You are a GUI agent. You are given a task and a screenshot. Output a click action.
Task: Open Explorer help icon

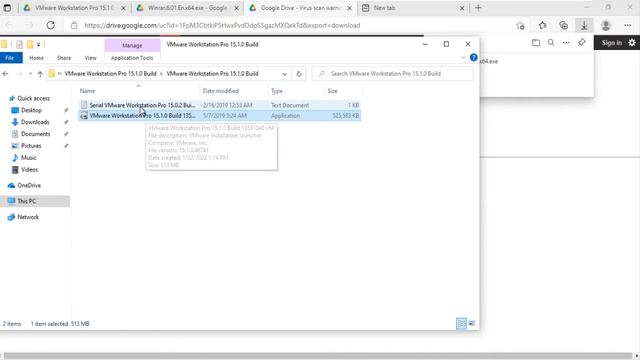pyautogui.click(x=473, y=58)
